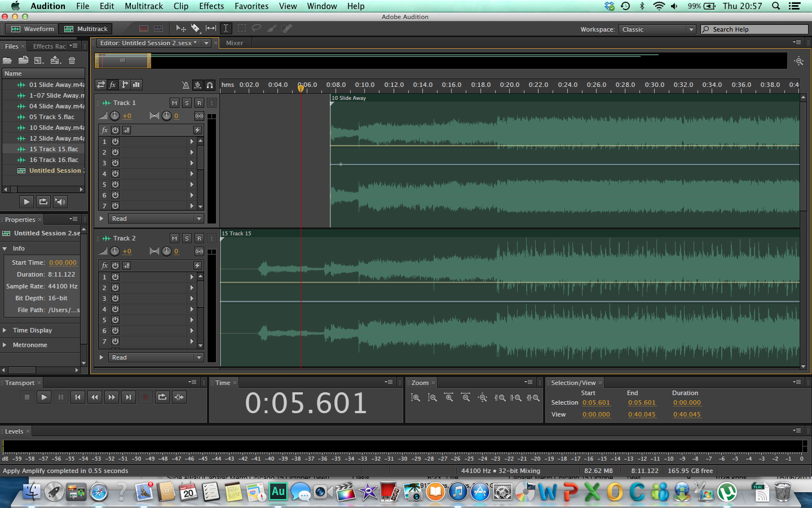Expand the Metronome section in Properties

(5, 345)
